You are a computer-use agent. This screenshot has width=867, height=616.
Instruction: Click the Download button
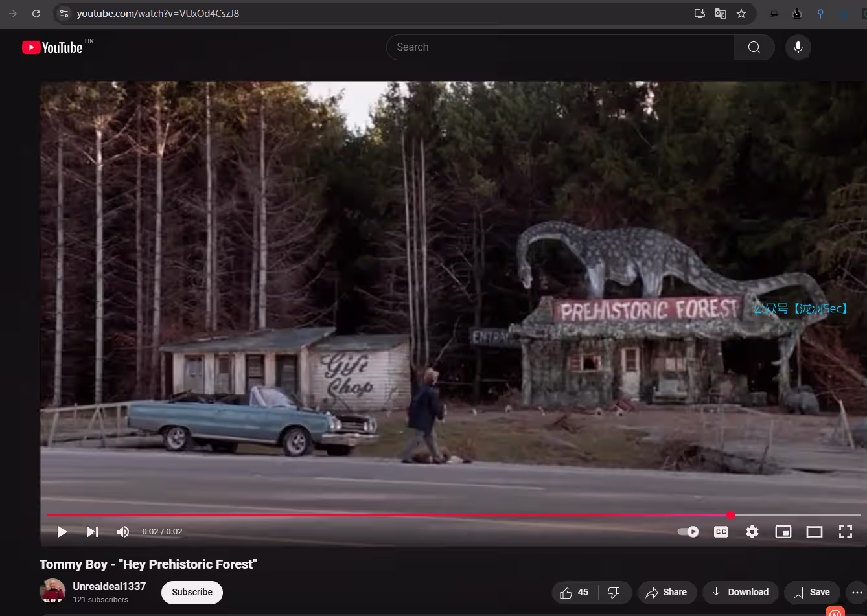(x=741, y=593)
